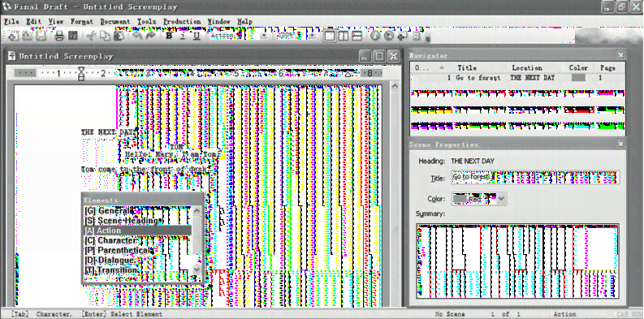The width and height of the screenshot is (644, 319).
Task: Click the left indent hourglass ruler marker
Action: [81, 74]
